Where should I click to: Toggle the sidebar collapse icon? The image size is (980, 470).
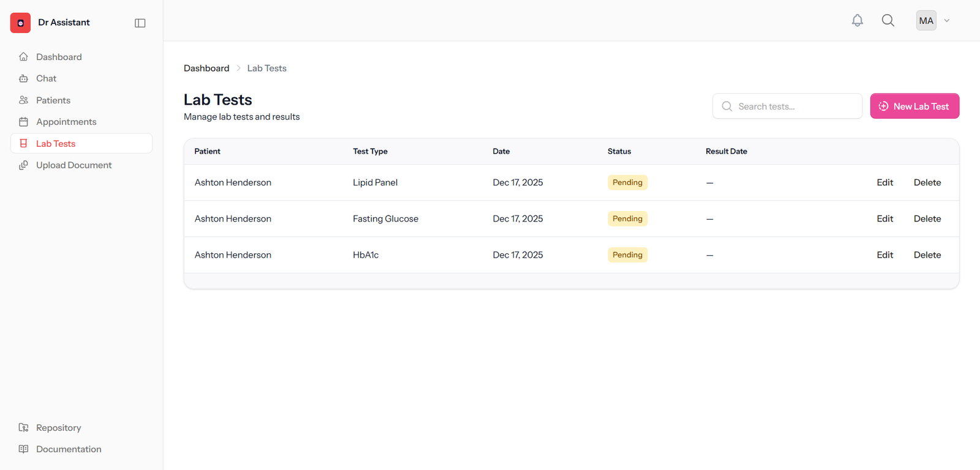[x=140, y=23]
